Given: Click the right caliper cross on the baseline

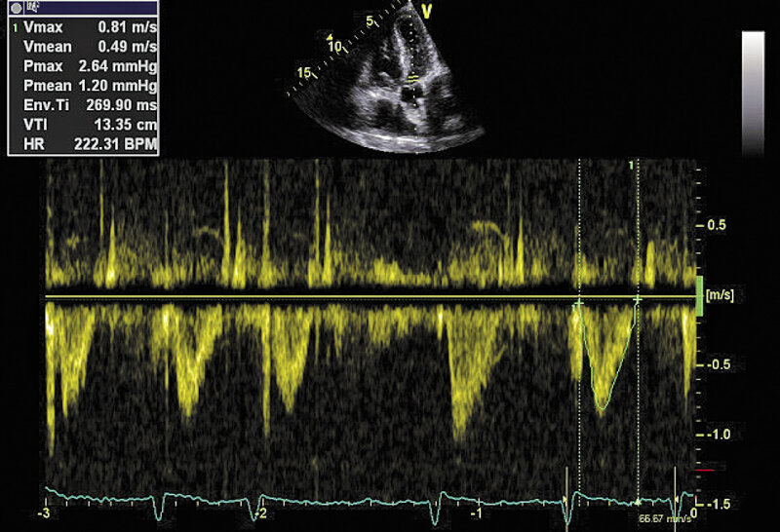Looking at the screenshot, I should [x=638, y=299].
